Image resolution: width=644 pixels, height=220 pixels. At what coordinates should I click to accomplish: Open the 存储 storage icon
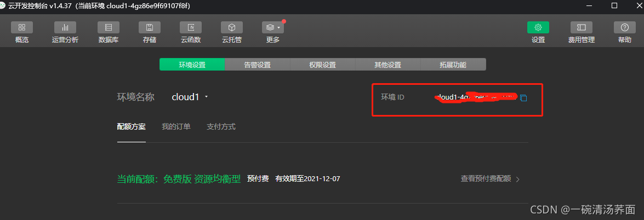(150, 27)
